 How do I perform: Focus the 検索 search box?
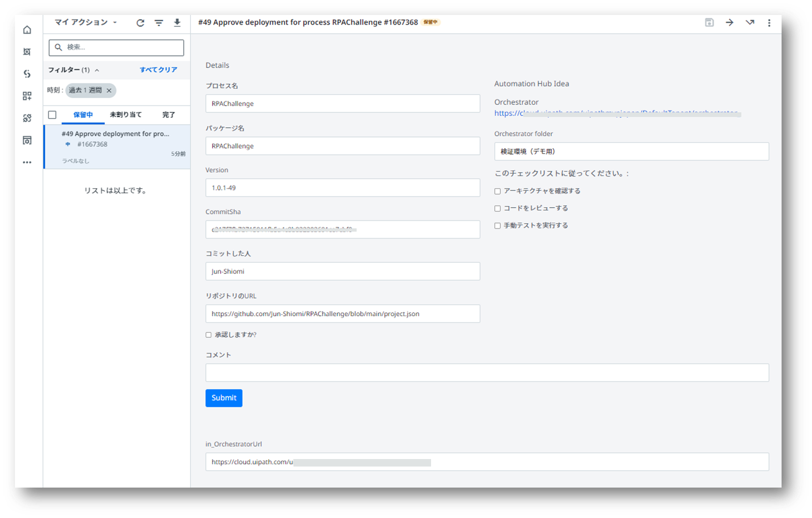coord(116,47)
